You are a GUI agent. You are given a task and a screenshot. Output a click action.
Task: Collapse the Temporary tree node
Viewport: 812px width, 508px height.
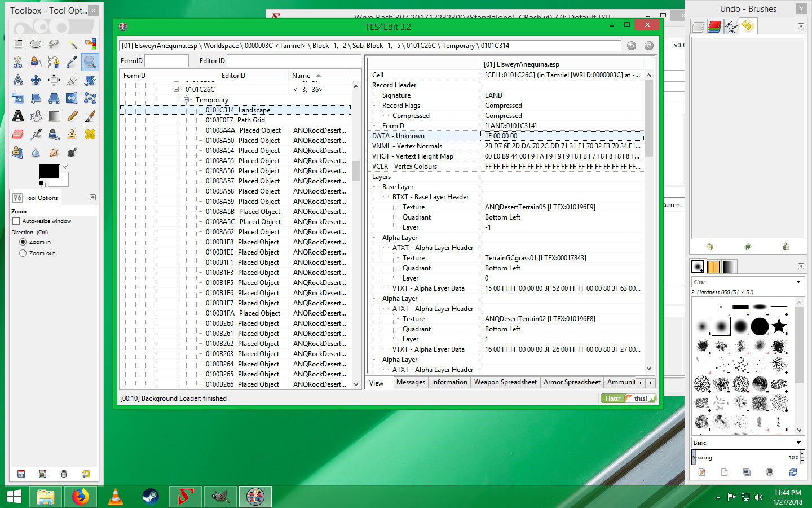[x=186, y=99]
